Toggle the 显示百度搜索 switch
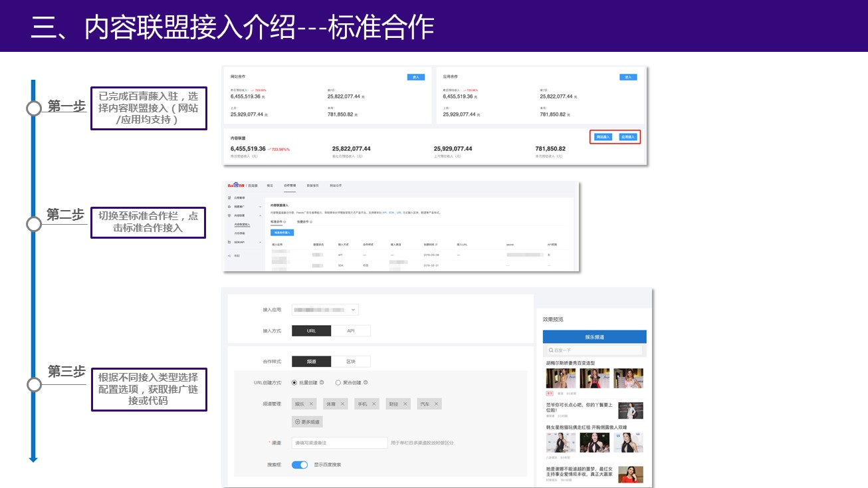This screenshot has width=868, height=488. click(300, 465)
